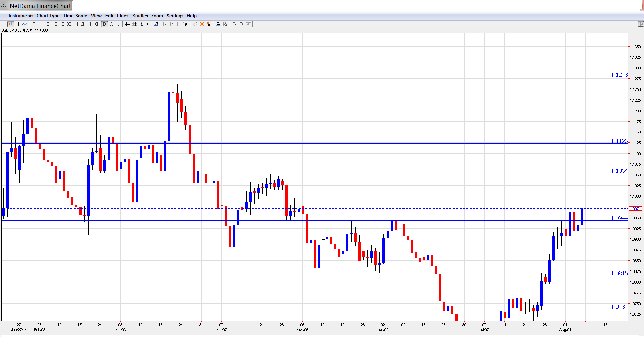The height and width of the screenshot is (362, 644).
Task: Click the tick (T) timeframe button
Action: coord(34,24)
